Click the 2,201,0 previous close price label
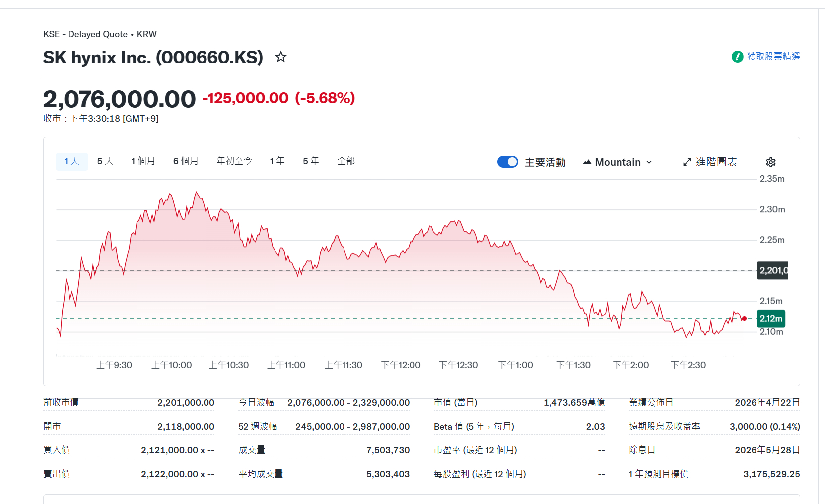The image size is (825, 504). click(772, 270)
